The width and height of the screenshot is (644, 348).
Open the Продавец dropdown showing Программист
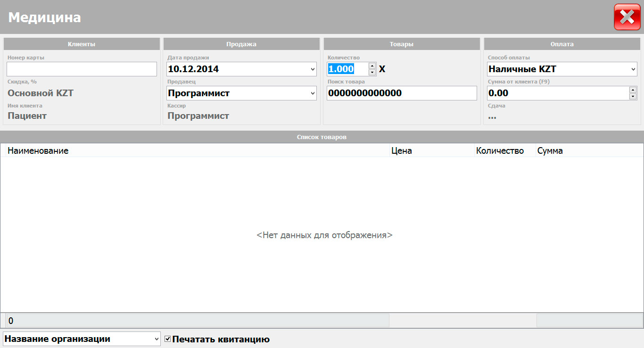(x=313, y=93)
